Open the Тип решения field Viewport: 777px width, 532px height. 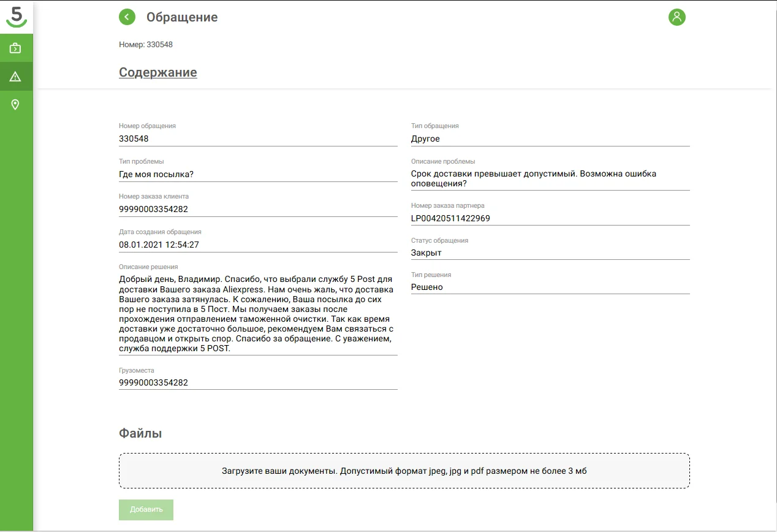pyautogui.click(x=550, y=287)
